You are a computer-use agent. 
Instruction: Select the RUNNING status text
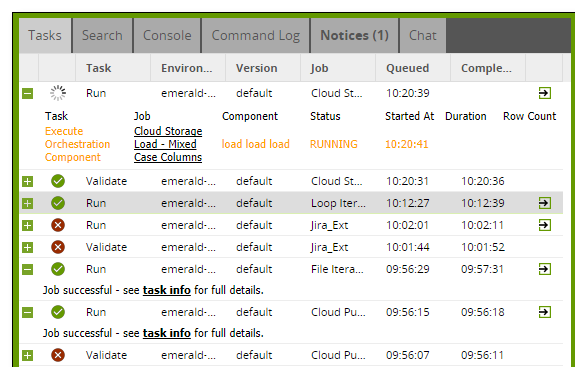(x=334, y=144)
